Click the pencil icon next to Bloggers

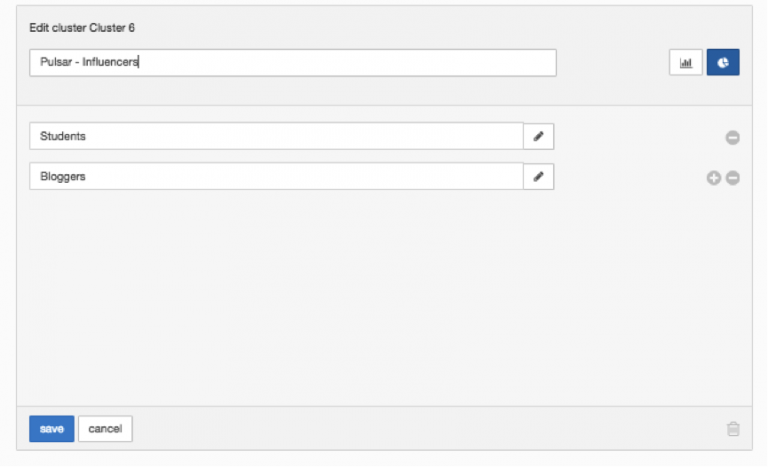point(538,176)
